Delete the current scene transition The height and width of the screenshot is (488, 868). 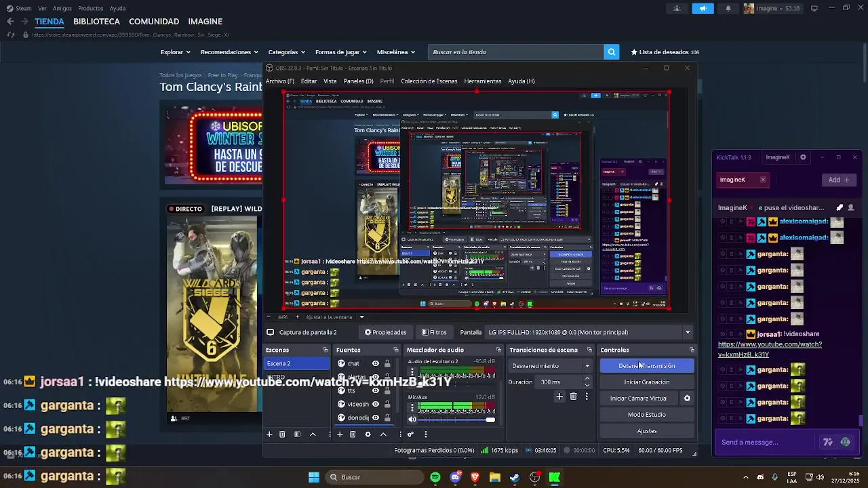pos(573,396)
